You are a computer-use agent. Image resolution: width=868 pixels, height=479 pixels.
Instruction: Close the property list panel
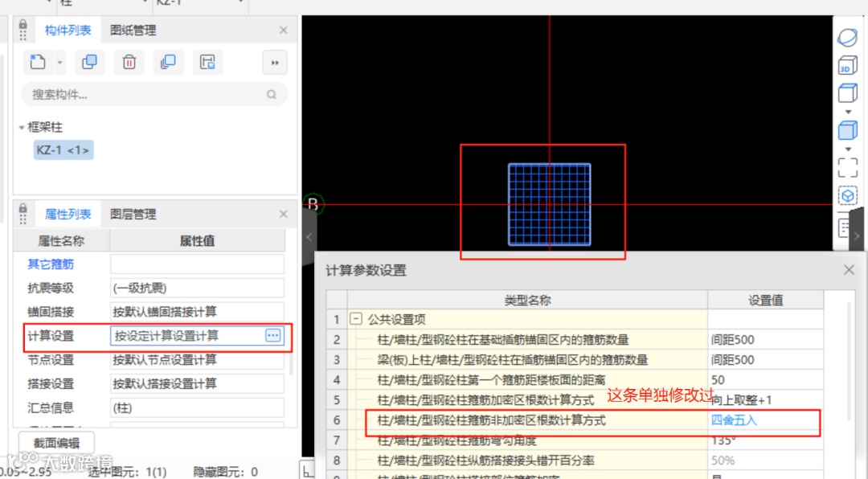pos(284,214)
